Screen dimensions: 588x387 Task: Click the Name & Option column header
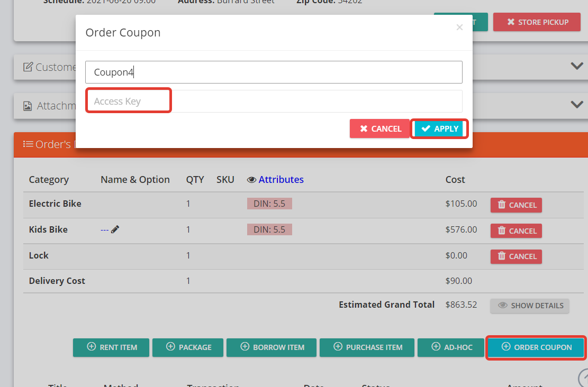tap(135, 179)
